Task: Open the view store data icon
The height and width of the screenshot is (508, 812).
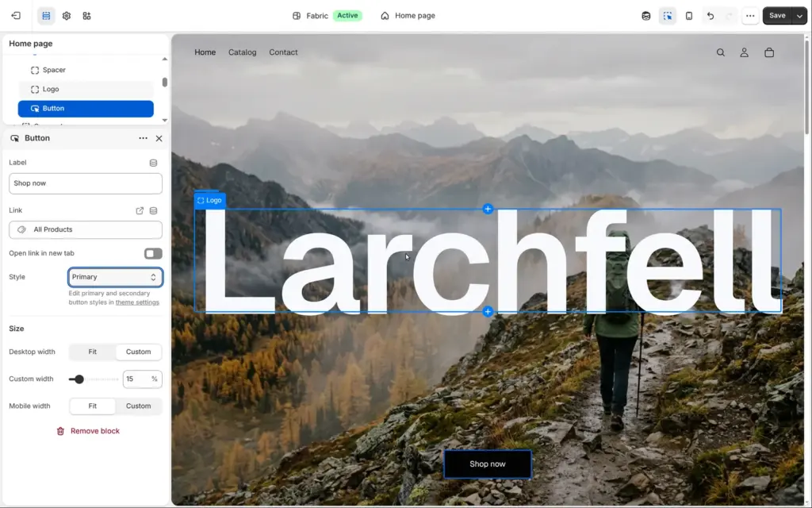Action: 645,16
